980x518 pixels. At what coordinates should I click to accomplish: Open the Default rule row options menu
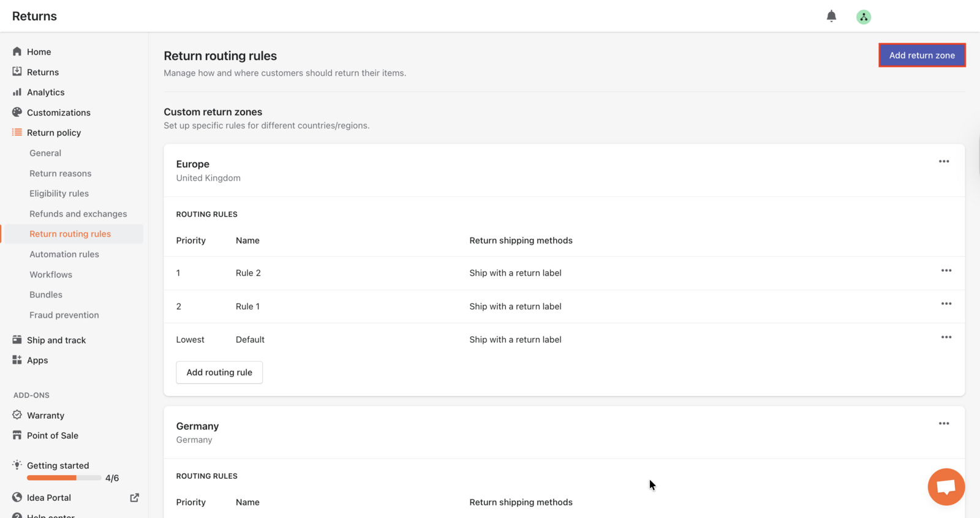946,337
